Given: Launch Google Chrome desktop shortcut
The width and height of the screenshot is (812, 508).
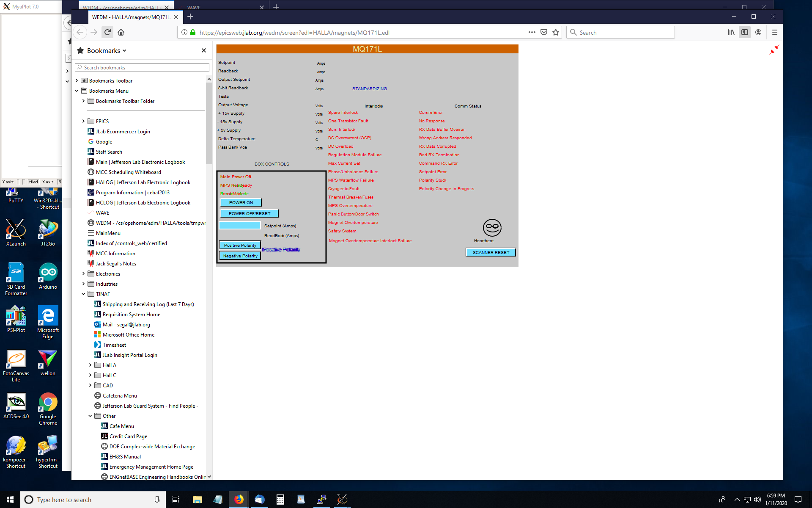Looking at the screenshot, I should tap(48, 409).
